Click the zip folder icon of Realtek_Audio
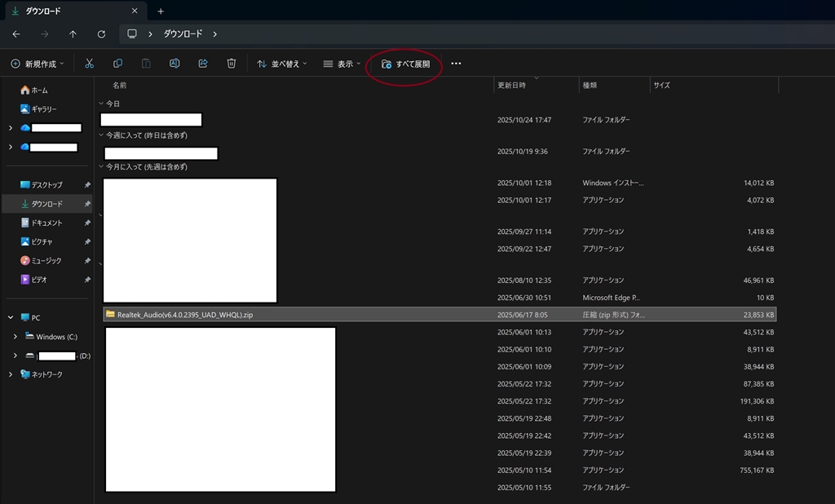Screen dimensions: 835x504 [110, 314]
